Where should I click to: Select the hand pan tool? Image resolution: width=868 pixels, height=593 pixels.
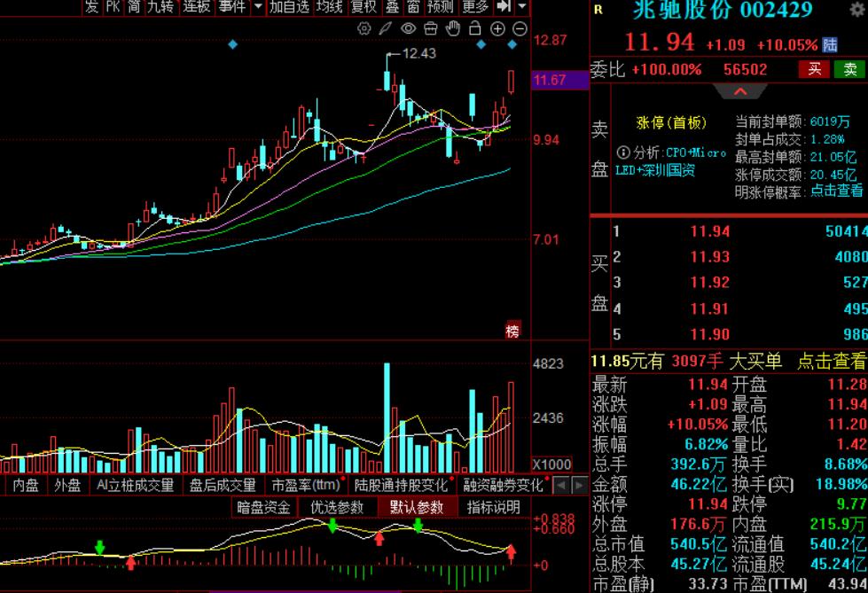click(x=453, y=28)
